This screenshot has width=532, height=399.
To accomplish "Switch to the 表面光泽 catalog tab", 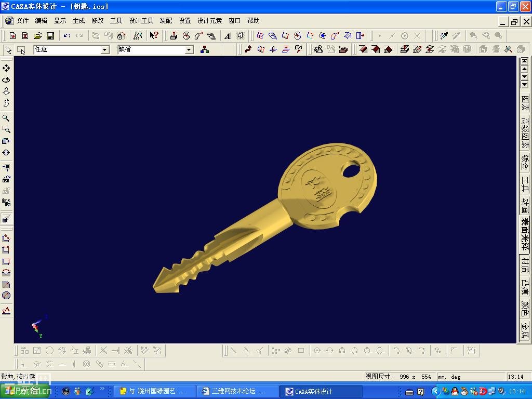I will [525, 235].
